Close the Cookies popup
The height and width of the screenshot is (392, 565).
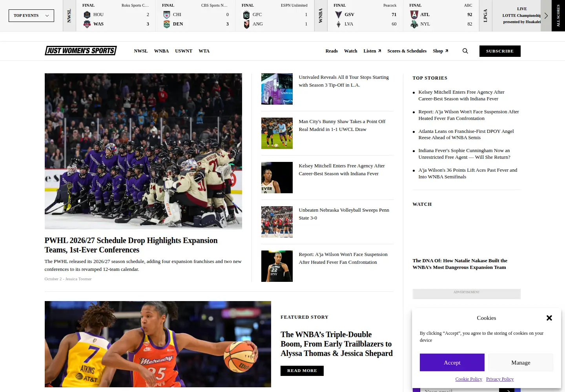pos(549,318)
